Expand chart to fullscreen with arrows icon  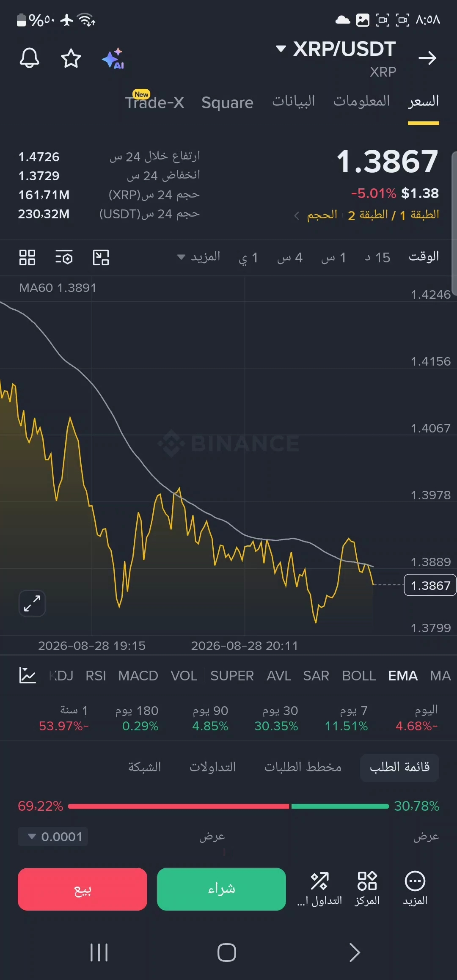(x=32, y=603)
